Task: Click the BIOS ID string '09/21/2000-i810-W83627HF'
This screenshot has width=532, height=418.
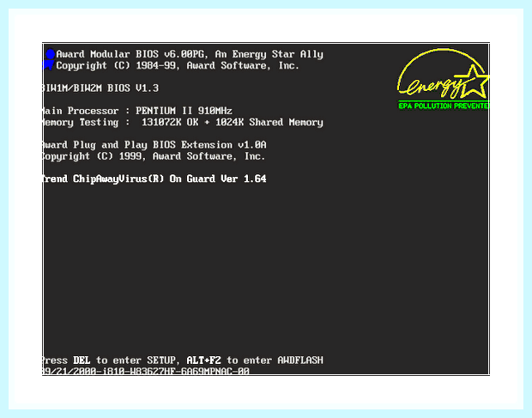Action: pos(146,371)
